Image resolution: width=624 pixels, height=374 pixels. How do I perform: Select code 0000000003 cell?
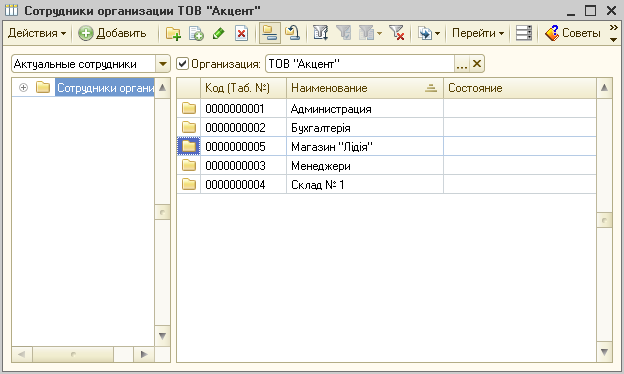click(244, 166)
